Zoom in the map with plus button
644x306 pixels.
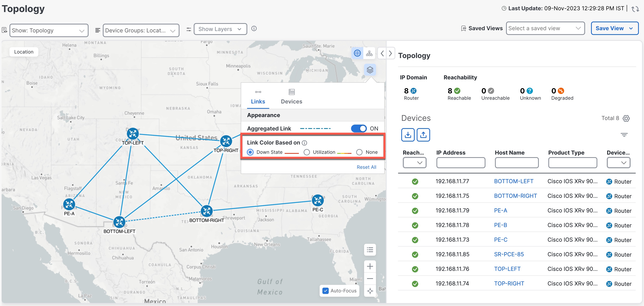pos(370,266)
